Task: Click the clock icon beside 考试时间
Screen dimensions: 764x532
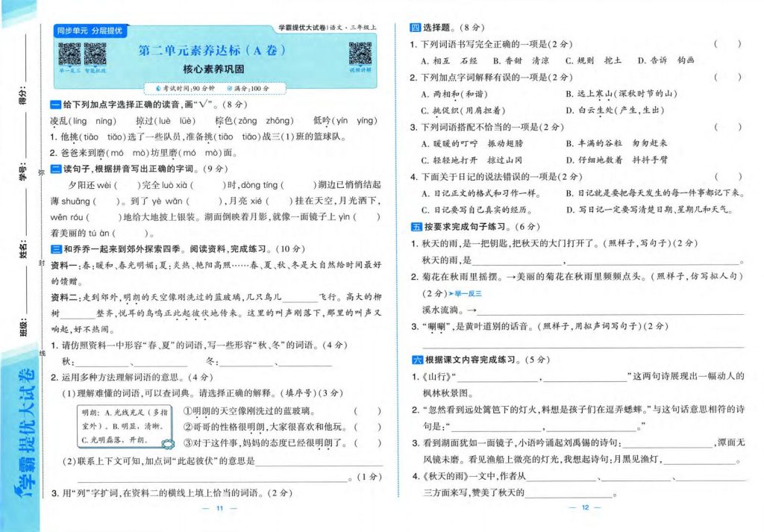Action: (x=158, y=89)
